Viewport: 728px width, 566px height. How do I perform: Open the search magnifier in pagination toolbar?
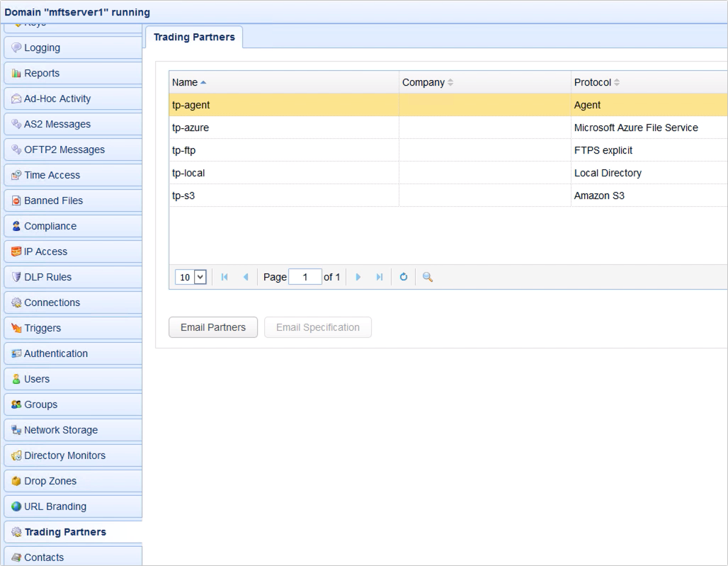(426, 277)
